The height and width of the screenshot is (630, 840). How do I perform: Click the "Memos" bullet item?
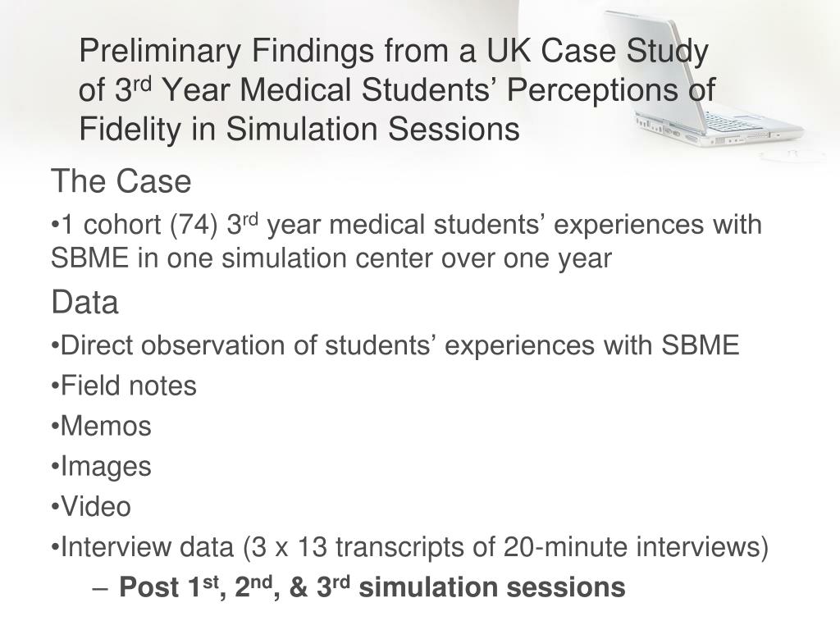point(102,427)
